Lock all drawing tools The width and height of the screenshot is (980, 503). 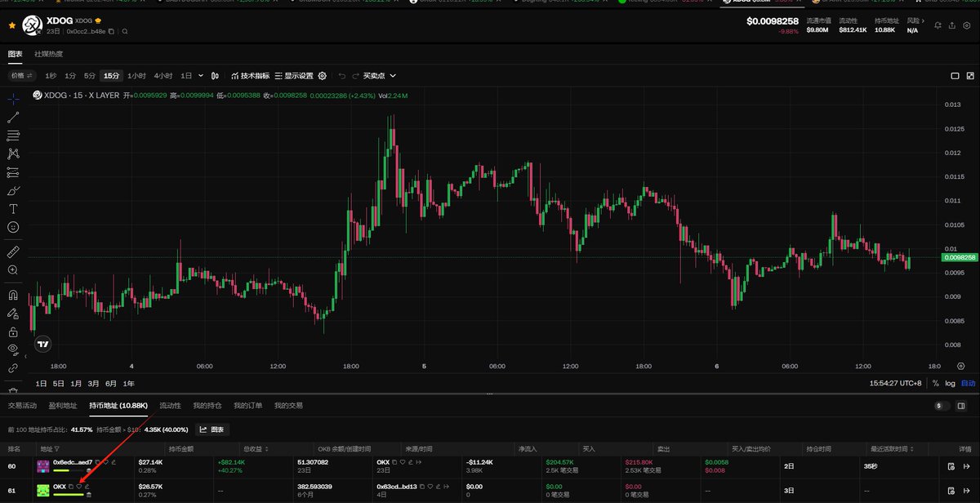(13, 332)
